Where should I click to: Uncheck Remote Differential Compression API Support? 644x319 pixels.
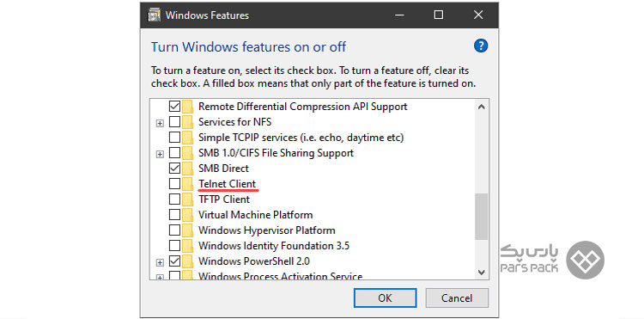[x=174, y=107]
